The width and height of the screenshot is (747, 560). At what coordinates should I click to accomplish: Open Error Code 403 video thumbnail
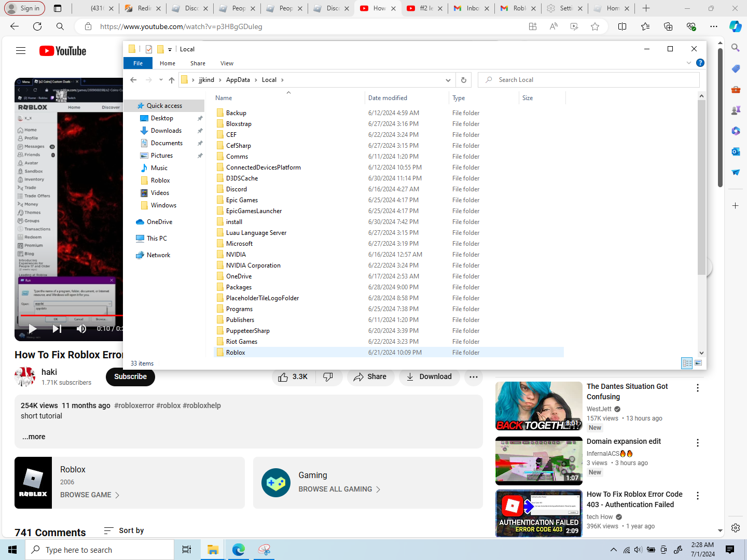pyautogui.click(x=539, y=513)
